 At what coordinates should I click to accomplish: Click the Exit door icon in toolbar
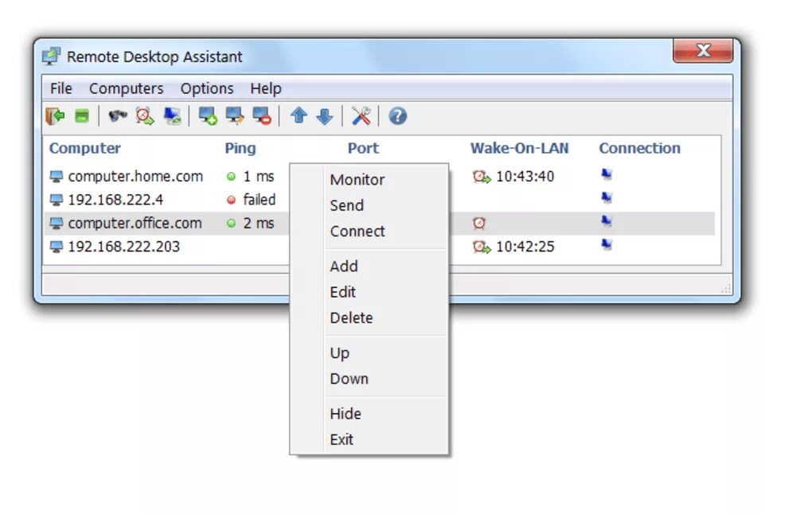coord(56,116)
